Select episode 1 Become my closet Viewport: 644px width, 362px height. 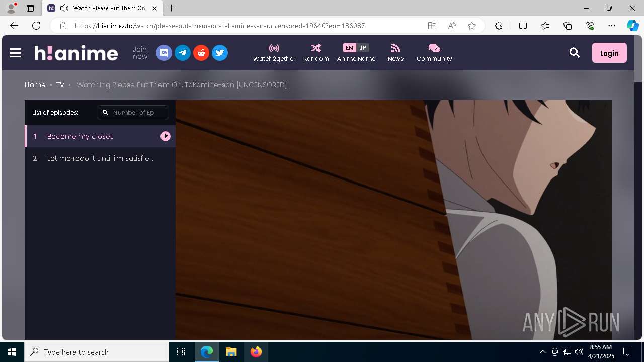(100, 136)
